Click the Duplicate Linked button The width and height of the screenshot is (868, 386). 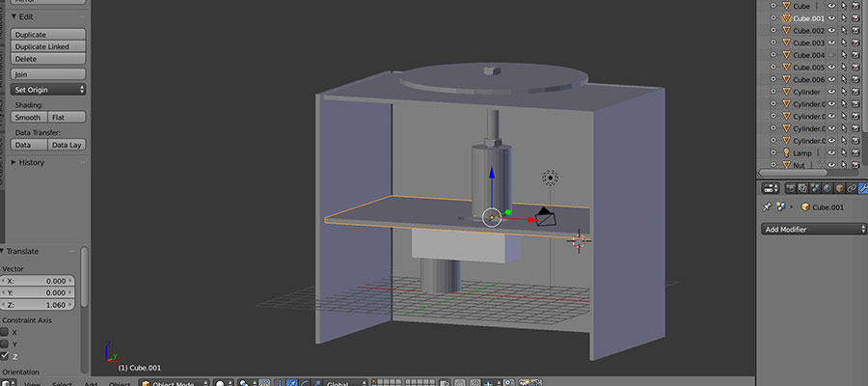click(x=48, y=46)
